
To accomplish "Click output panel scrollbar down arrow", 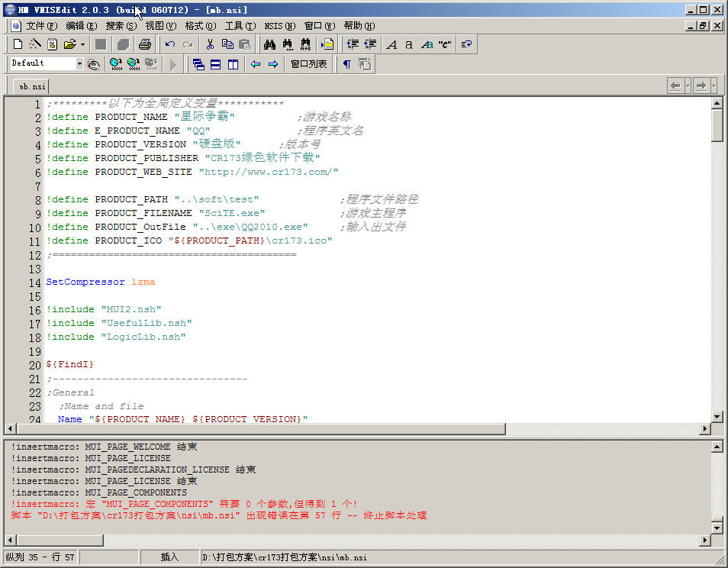I will pyautogui.click(x=717, y=528).
